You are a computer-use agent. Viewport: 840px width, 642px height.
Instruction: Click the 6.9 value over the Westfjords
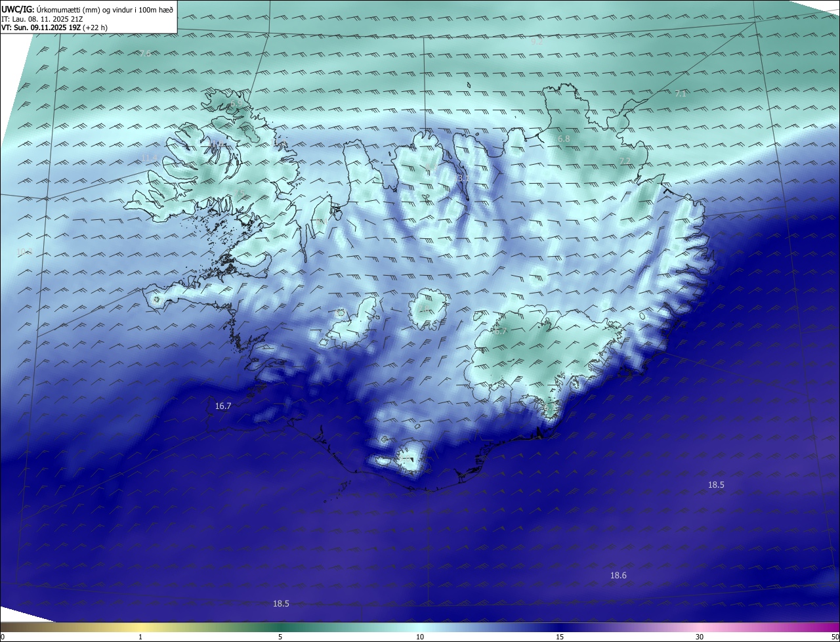[x=236, y=104]
